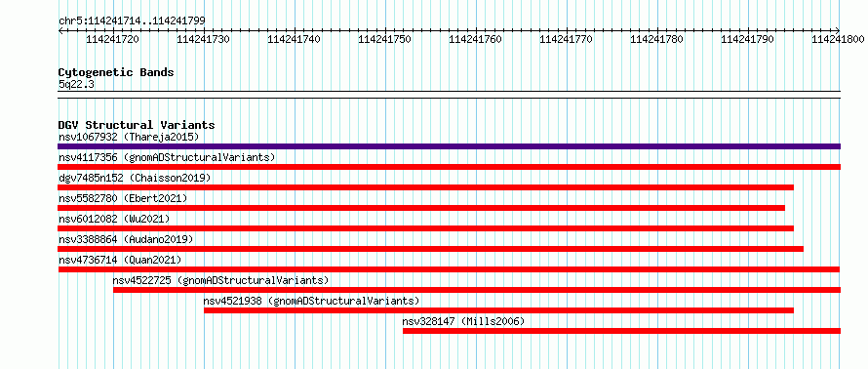The width and height of the screenshot is (868, 369).
Task: Click ruler position 114241720
Action: coord(113,39)
